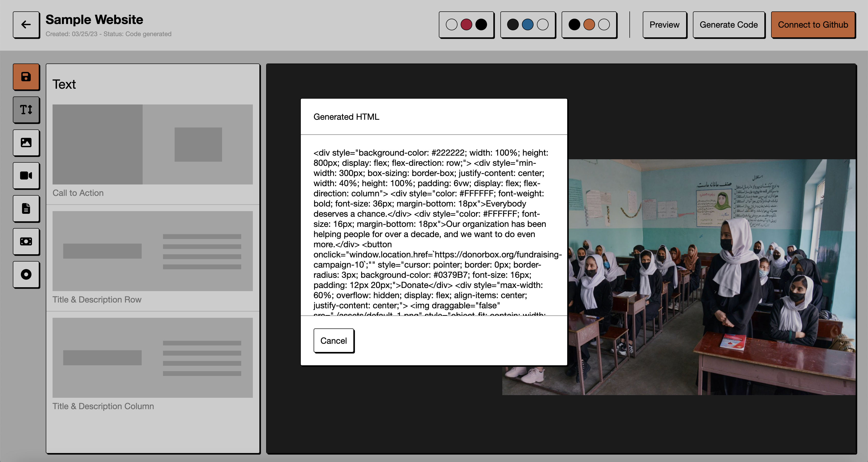868x462 pixels.
Task: Select the Text tool icon
Action: tap(26, 110)
